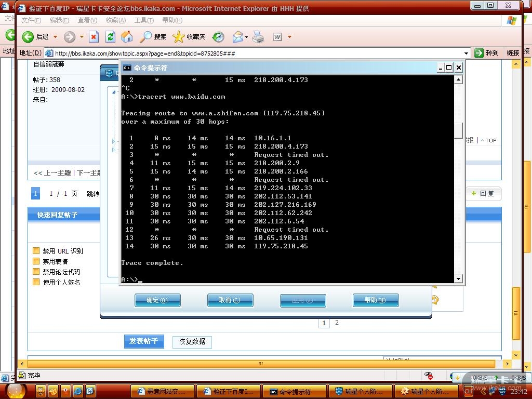Refresh the page with the toolbar icon
This screenshot has width=532, height=399.
tap(110, 36)
